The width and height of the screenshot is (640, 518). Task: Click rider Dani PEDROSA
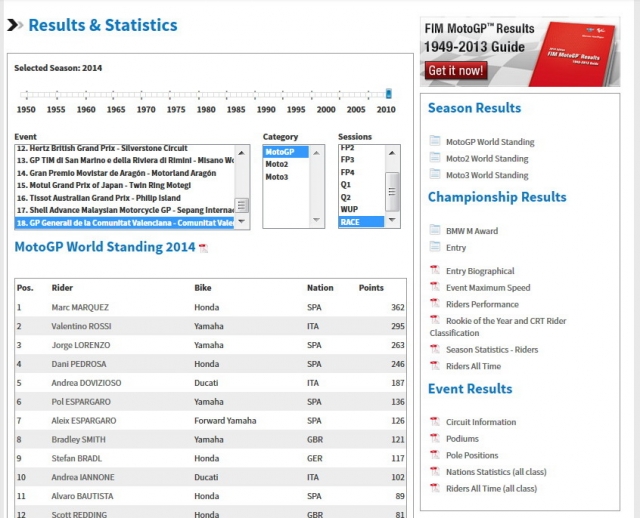coord(79,364)
